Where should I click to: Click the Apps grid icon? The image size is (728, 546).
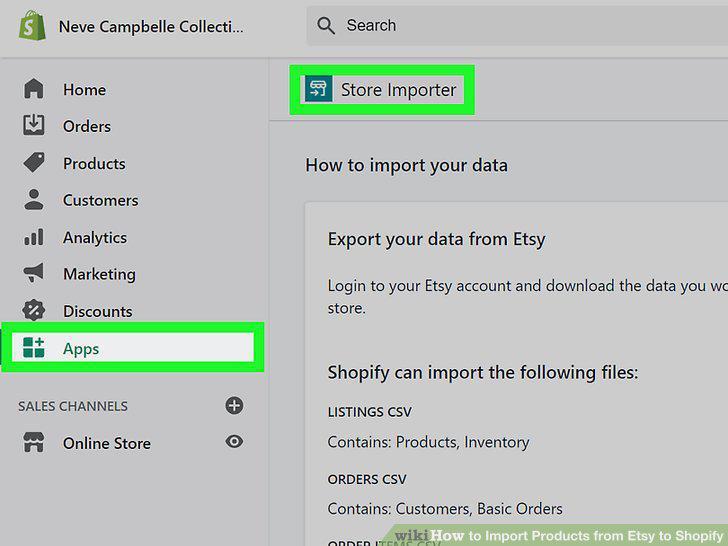pos(33,347)
